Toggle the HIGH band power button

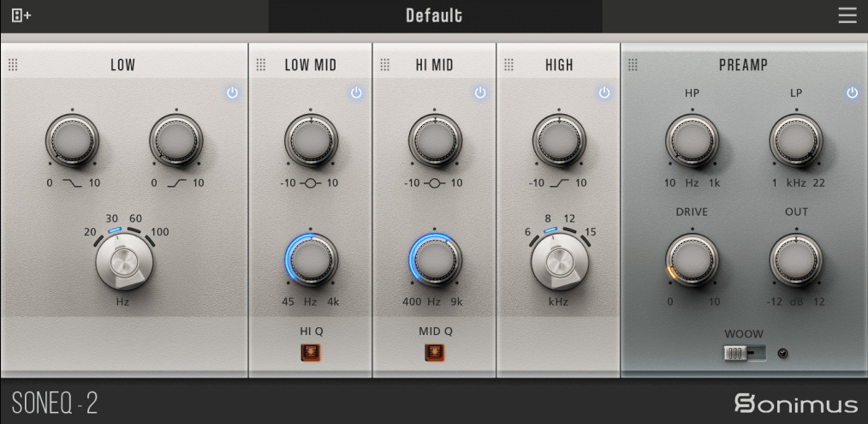click(x=604, y=93)
